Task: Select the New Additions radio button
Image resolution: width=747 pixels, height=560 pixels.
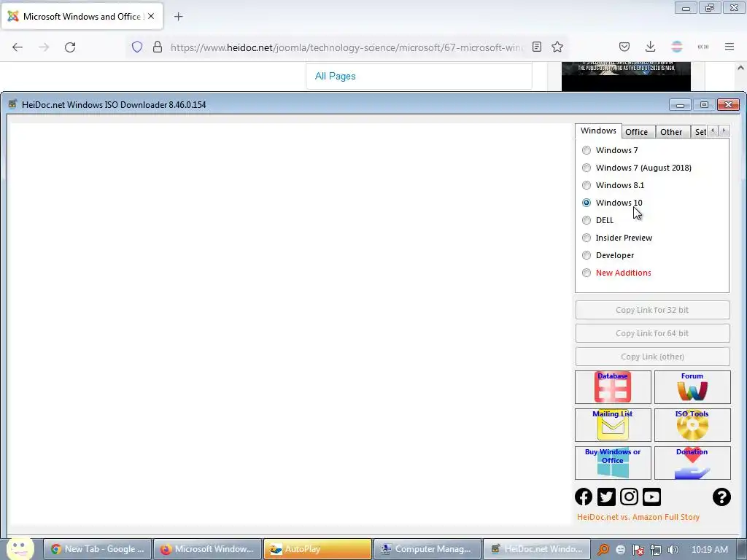Action: [x=587, y=273]
